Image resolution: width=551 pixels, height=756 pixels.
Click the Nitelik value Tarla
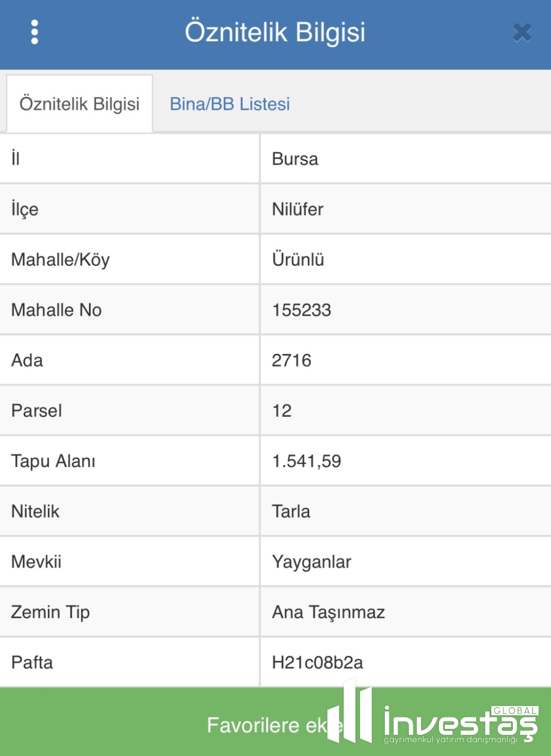[291, 512]
